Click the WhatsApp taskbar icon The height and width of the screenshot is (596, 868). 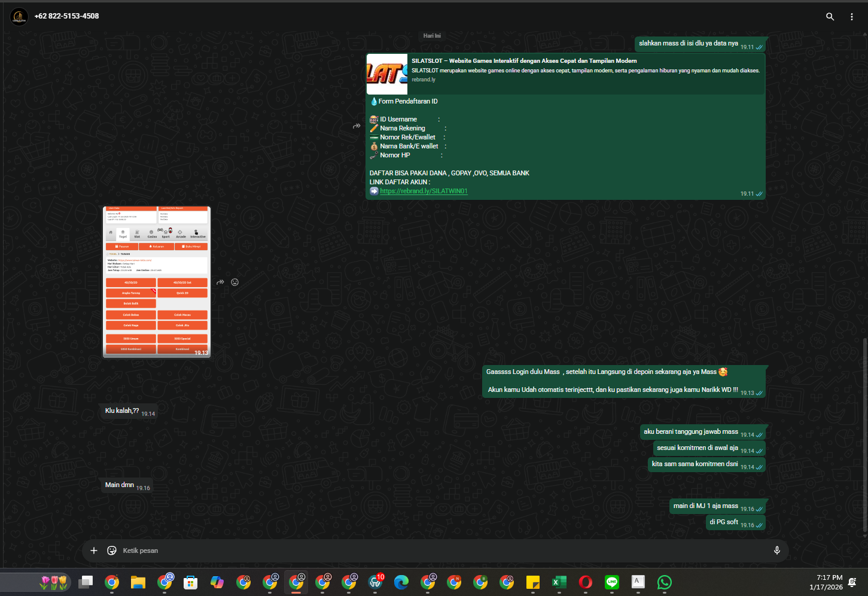pyautogui.click(x=665, y=582)
